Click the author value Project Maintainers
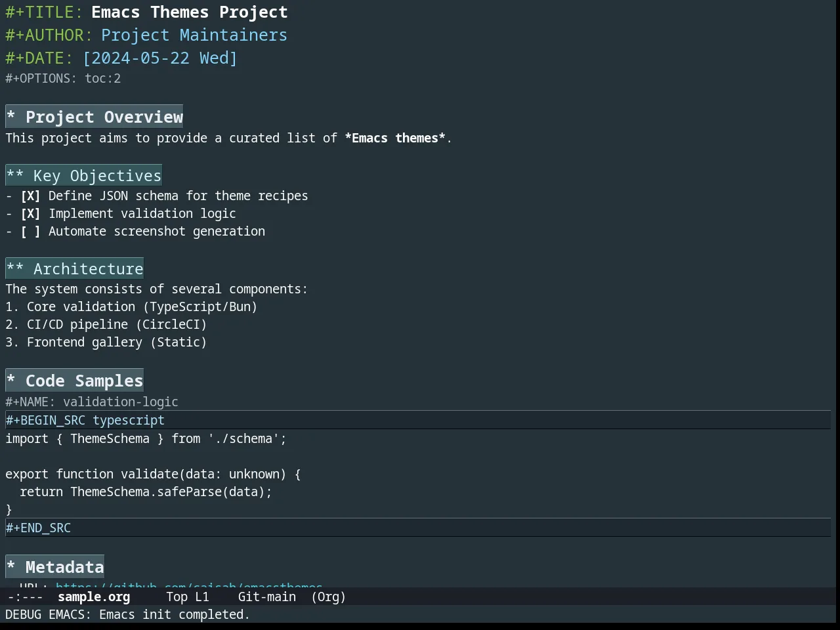Viewport: 840px width, 630px height. (194, 35)
